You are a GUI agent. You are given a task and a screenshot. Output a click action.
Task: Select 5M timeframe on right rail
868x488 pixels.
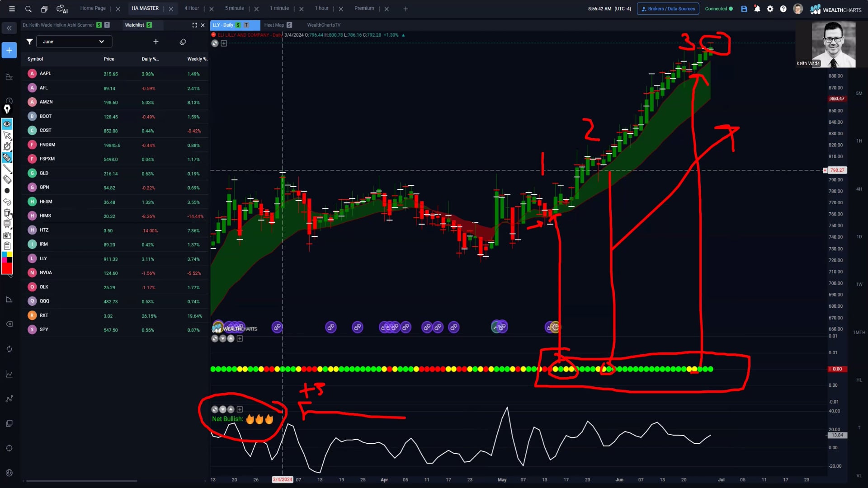pyautogui.click(x=859, y=93)
